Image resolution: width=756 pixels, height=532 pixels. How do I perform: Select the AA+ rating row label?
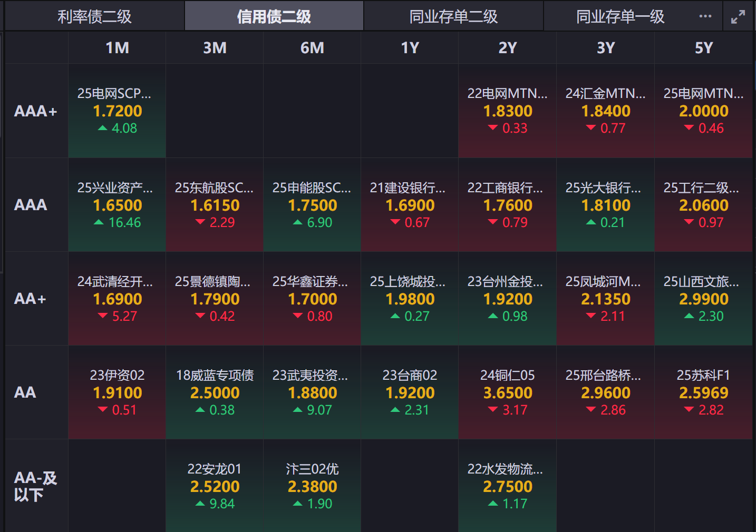[30, 299]
